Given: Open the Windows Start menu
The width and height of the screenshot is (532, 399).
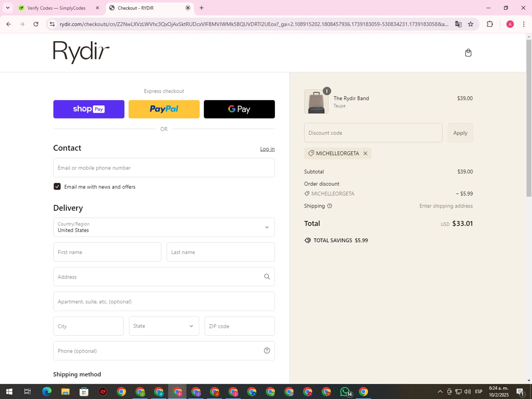Looking at the screenshot, I should [x=9, y=392].
